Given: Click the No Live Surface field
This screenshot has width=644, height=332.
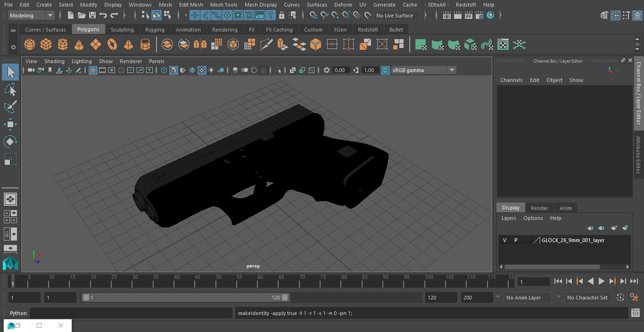Looking at the screenshot, I should pos(397,16).
